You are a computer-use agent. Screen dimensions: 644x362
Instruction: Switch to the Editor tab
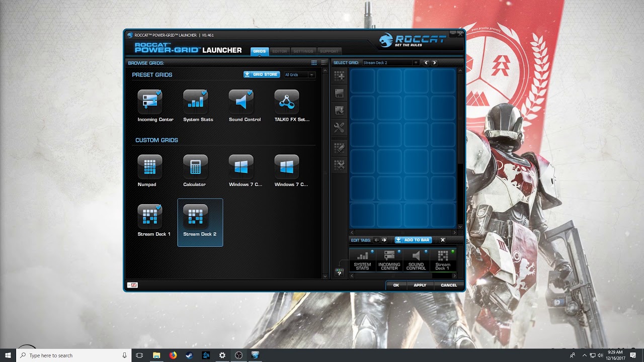point(280,51)
